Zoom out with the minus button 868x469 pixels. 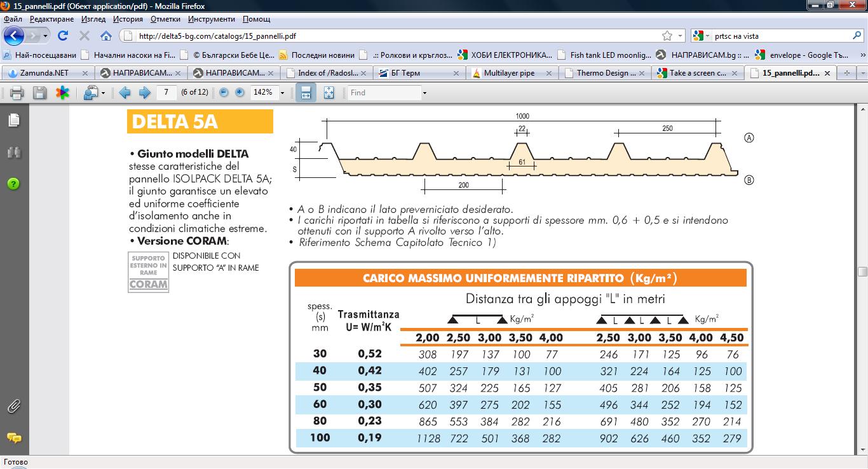pyautogui.click(x=224, y=93)
